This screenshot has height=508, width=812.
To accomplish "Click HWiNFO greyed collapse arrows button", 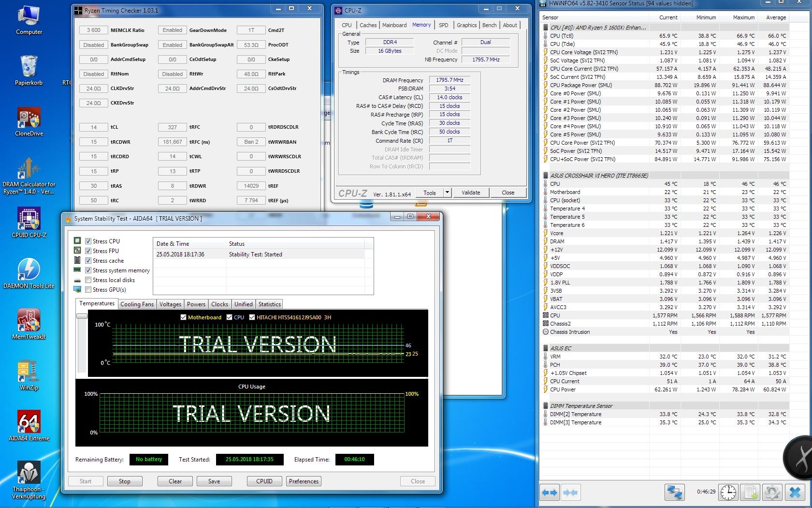I will 570,493.
